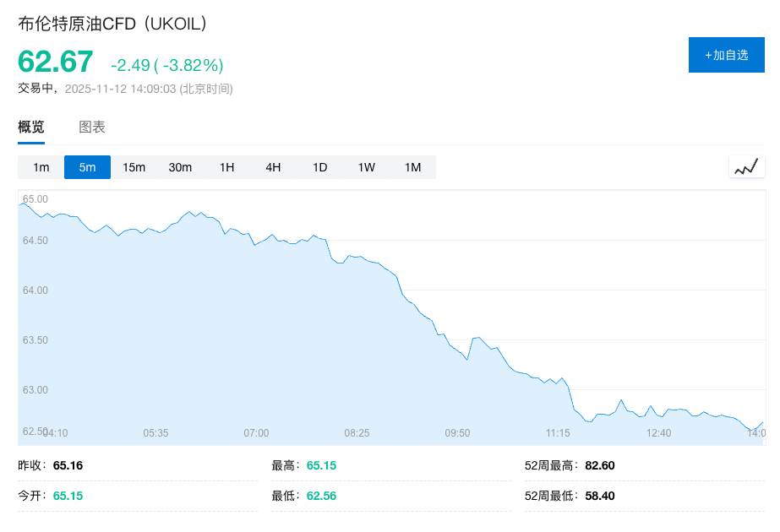The height and width of the screenshot is (532, 780).
Task: Open the 图表 tab
Action: coord(92,128)
